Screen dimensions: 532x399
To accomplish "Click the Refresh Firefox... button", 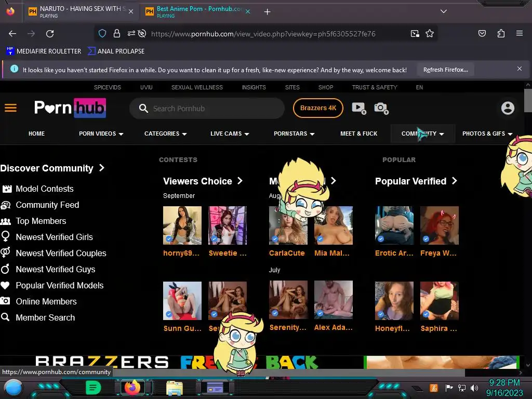I will [445, 70].
